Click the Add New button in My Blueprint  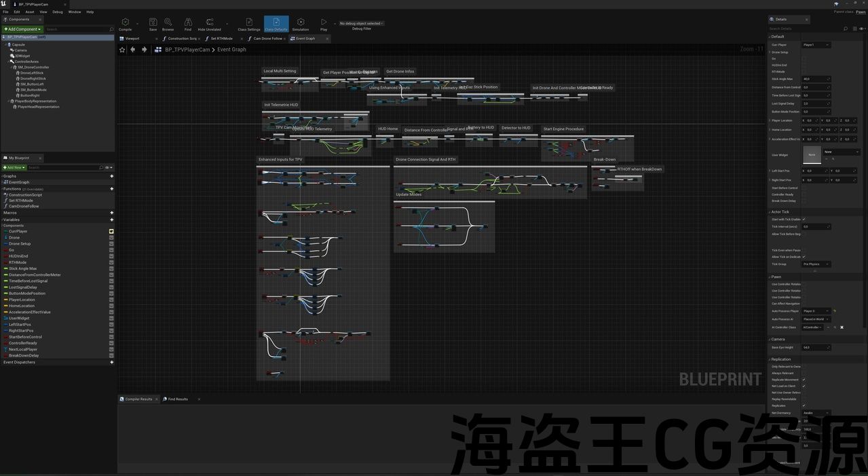point(14,167)
